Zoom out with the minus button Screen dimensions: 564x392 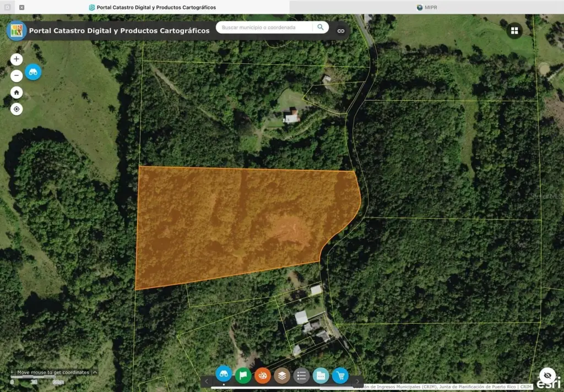(x=17, y=75)
